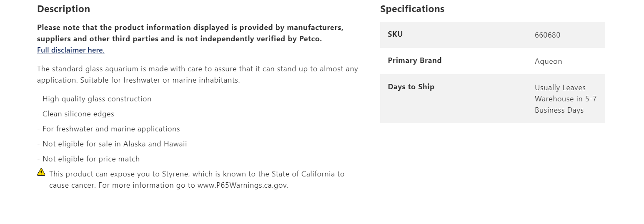Click the standard glass aquarium paragraph
Viewport: 644px width, 224px height.
coord(198,74)
